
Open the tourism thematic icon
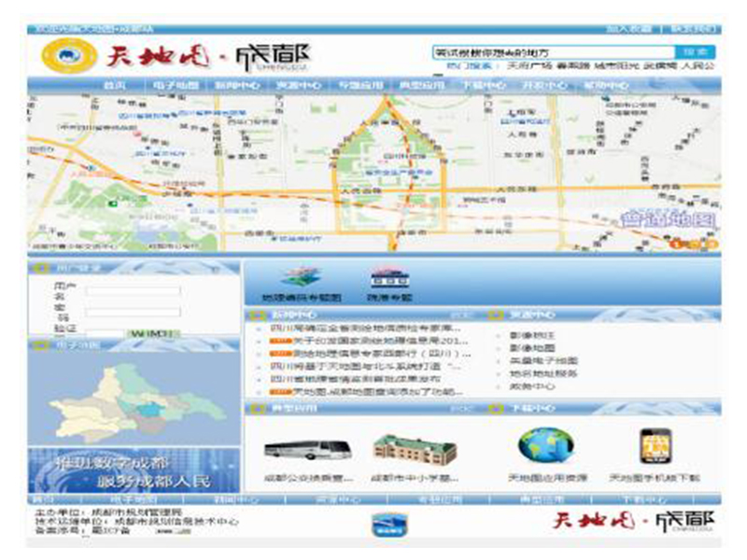tap(389, 278)
